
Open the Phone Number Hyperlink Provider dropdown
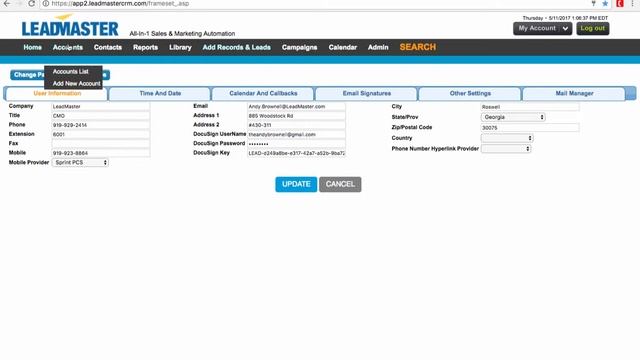(x=506, y=149)
